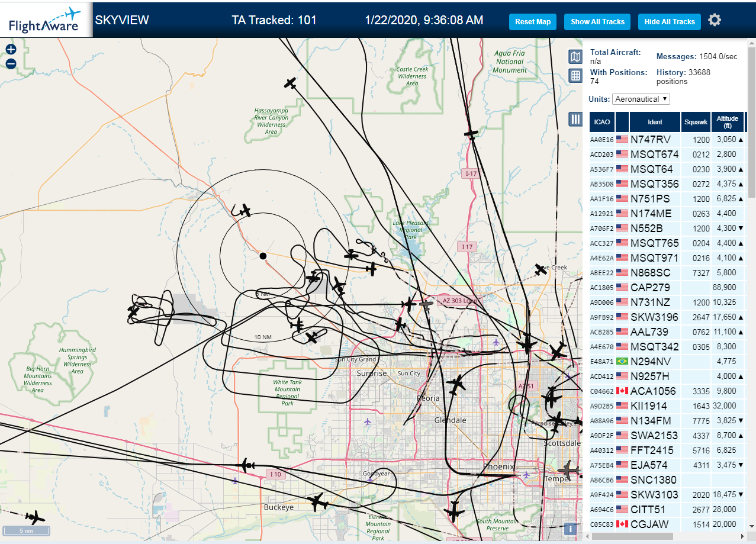Image resolution: width=756 pixels, height=544 pixels.
Task: Sort table by Ident column
Action: coord(655,122)
